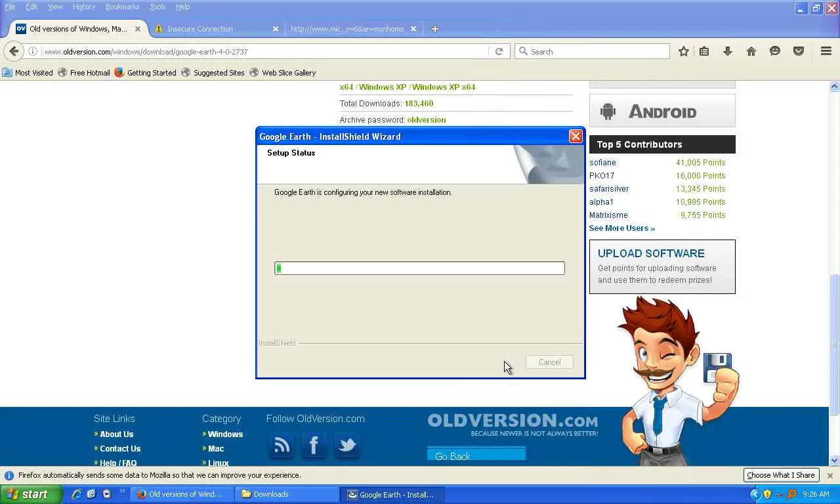Open the Mac category link
The image size is (840, 504).
point(216,449)
